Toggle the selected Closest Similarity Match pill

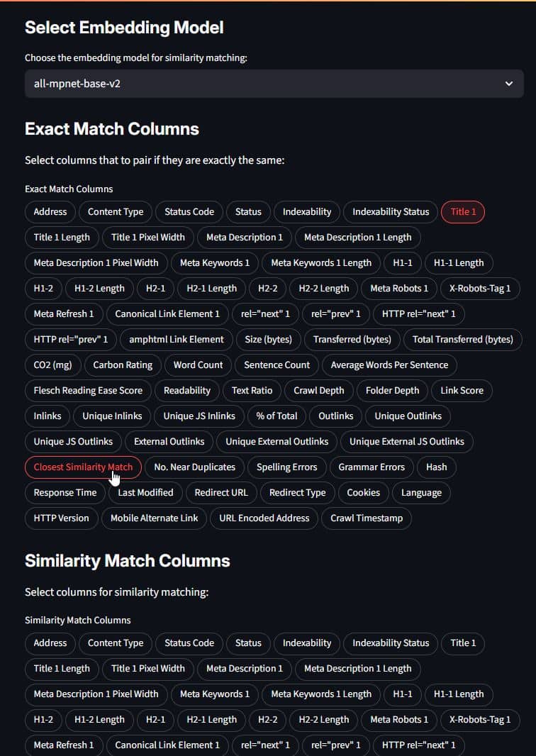pos(83,467)
